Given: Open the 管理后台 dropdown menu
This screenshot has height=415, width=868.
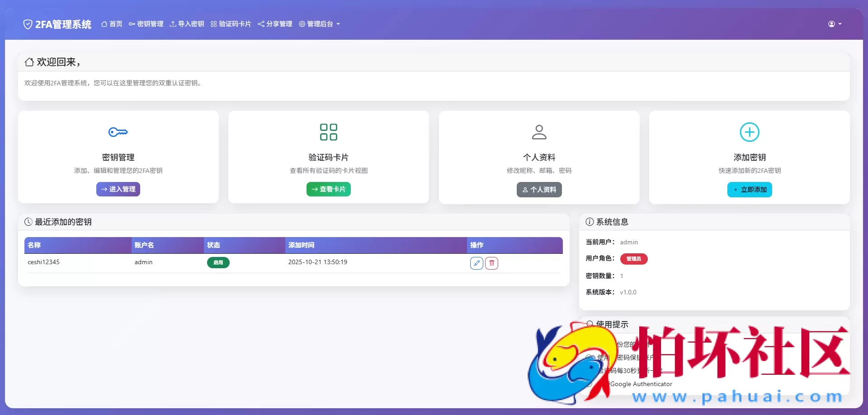Looking at the screenshot, I should tap(320, 24).
